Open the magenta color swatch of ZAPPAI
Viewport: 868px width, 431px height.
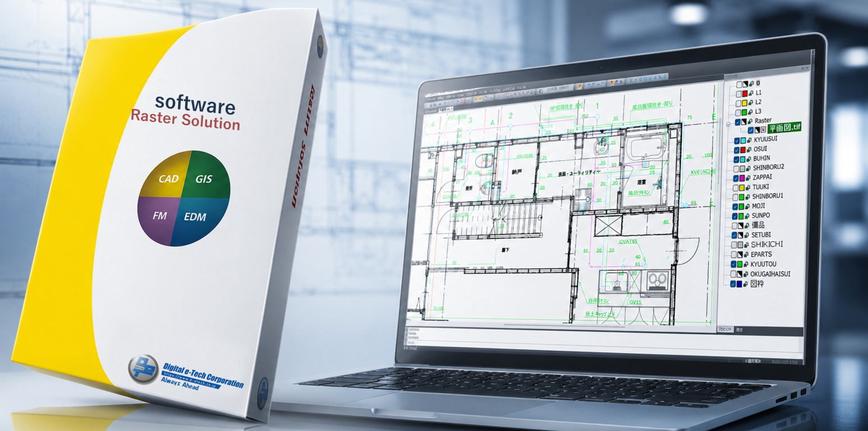click(x=742, y=178)
